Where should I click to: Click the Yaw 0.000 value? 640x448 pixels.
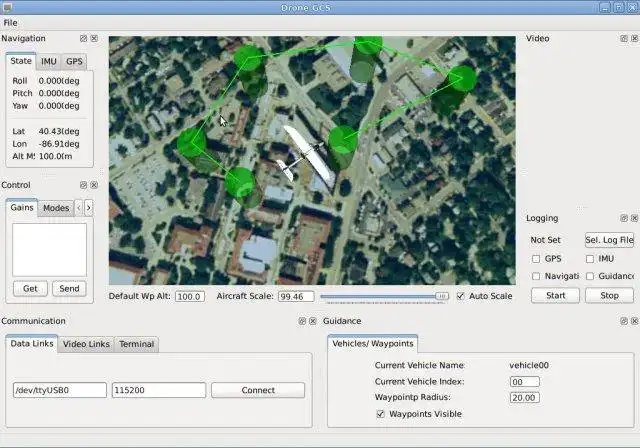point(59,106)
